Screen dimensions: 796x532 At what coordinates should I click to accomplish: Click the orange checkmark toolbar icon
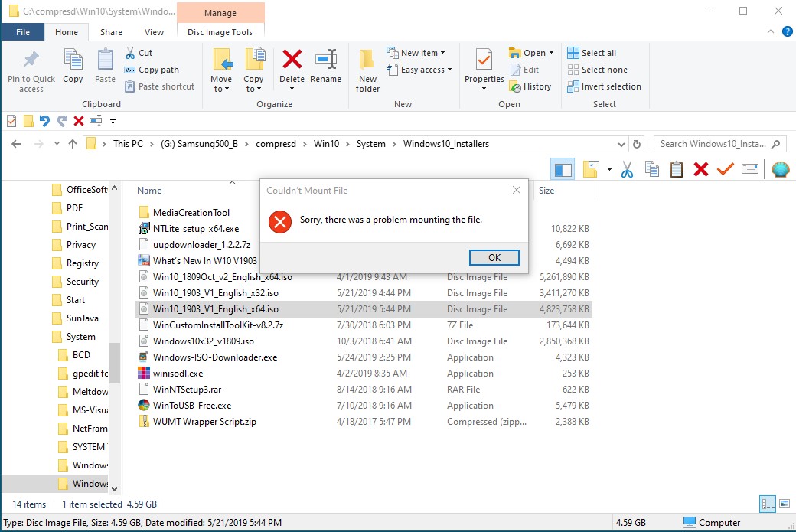(726, 169)
